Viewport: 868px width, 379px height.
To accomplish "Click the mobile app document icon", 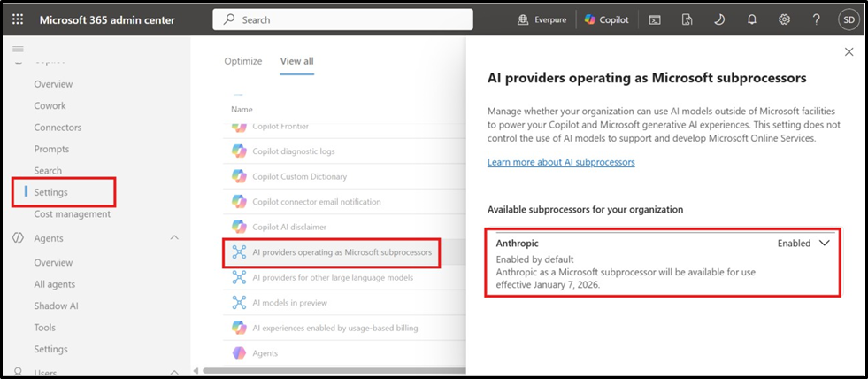I will click(x=687, y=20).
